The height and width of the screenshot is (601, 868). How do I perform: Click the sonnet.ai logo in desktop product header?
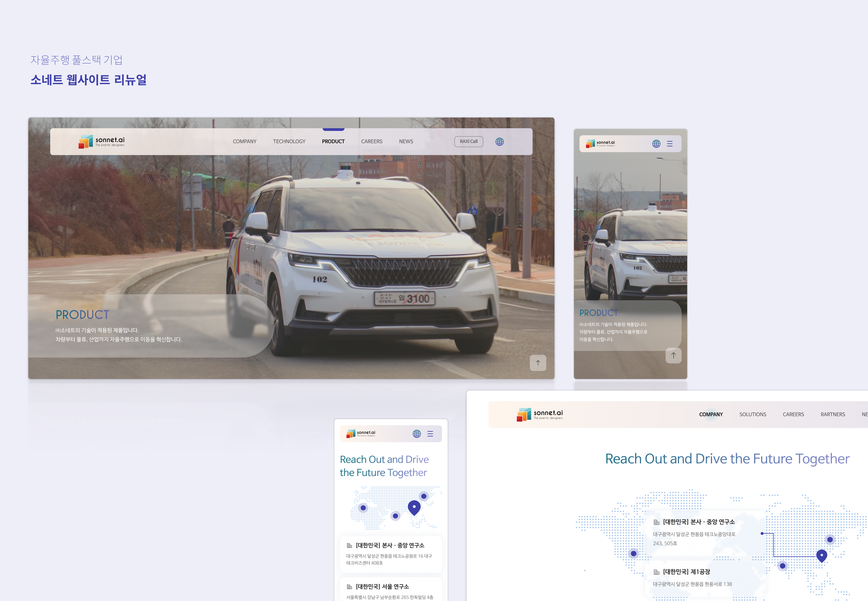pos(101,142)
